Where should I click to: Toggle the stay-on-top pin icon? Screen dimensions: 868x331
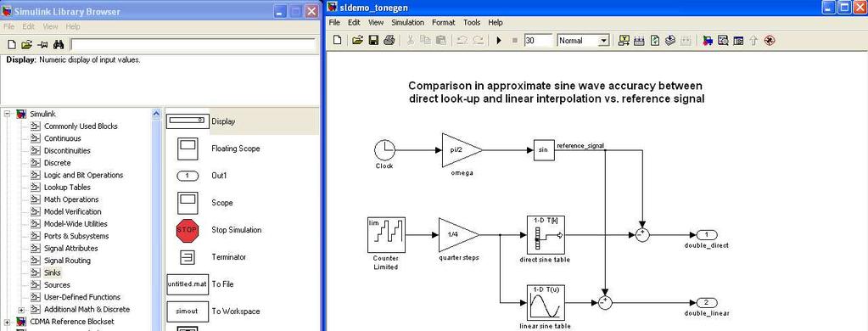click(42, 45)
